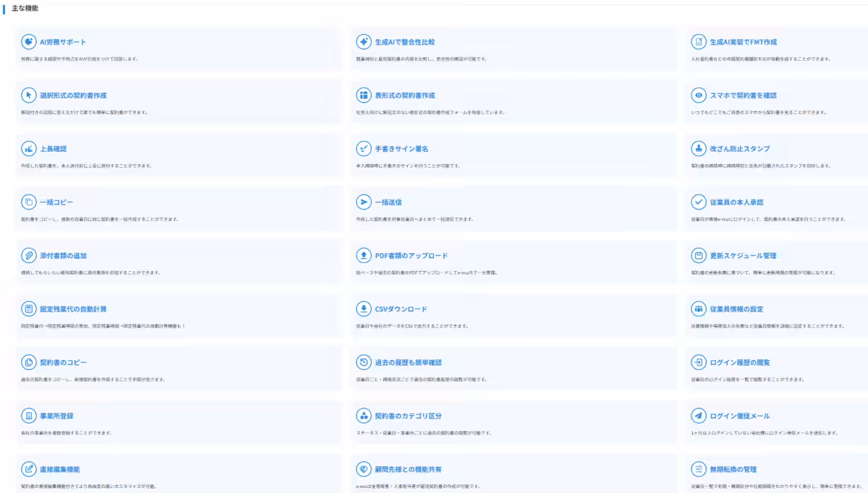Click the 生成AIで整合性比較 sparkle icon
Viewport: 868px width, 493px height.
tap(364, 42)
